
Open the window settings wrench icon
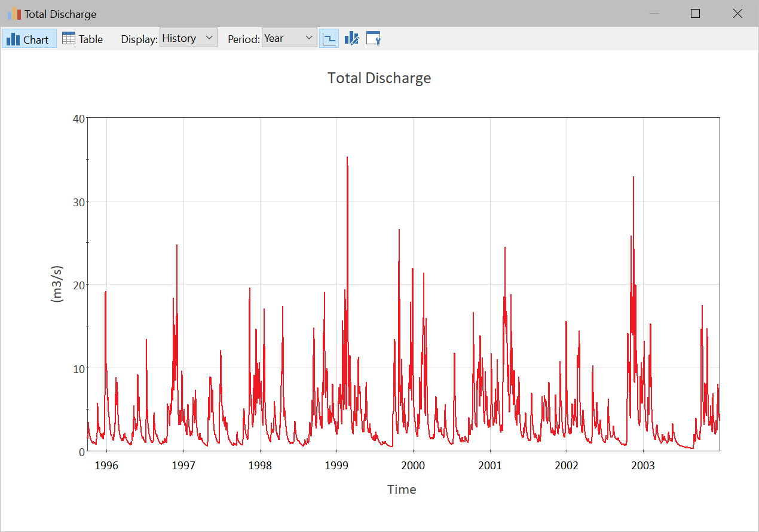coord(374,39)
